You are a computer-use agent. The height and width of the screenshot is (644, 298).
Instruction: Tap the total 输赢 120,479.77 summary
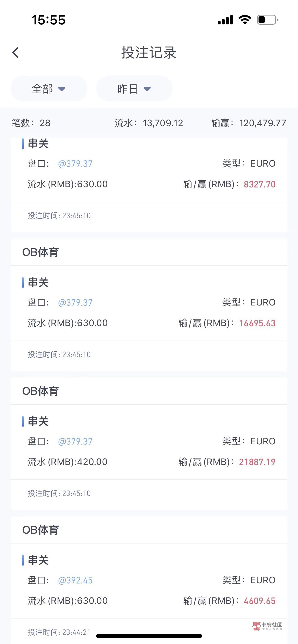pos(249,123)
